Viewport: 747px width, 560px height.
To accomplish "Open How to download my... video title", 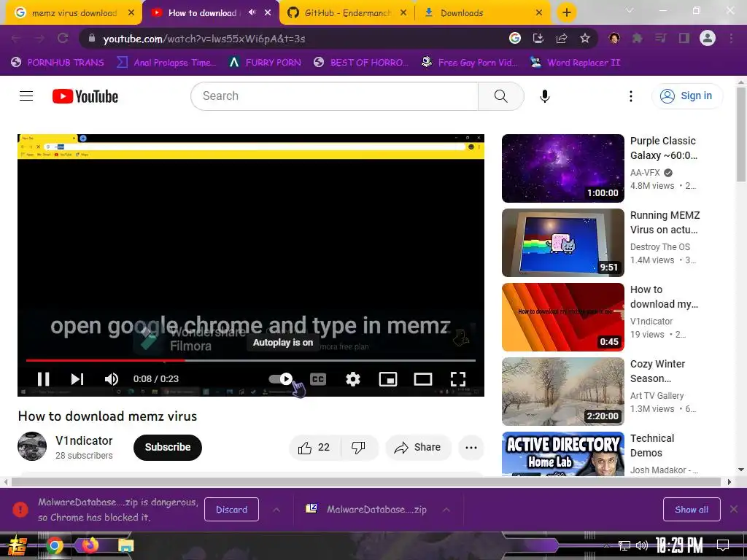I will 664,297.
